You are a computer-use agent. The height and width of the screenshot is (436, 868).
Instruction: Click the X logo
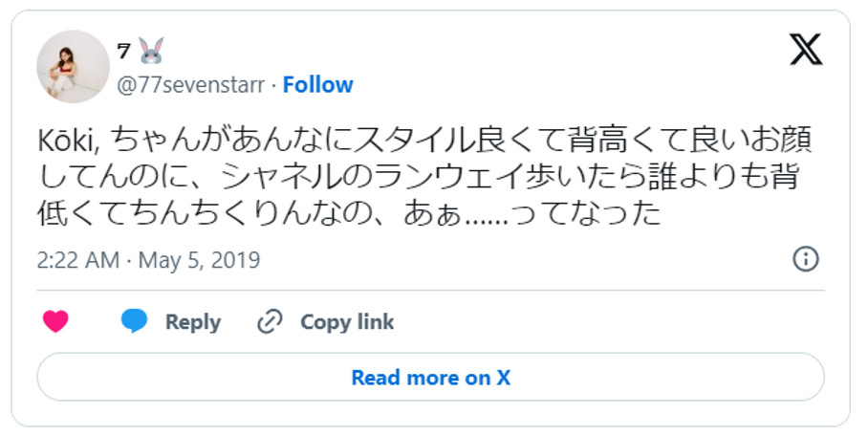click(x=806, y=49)
